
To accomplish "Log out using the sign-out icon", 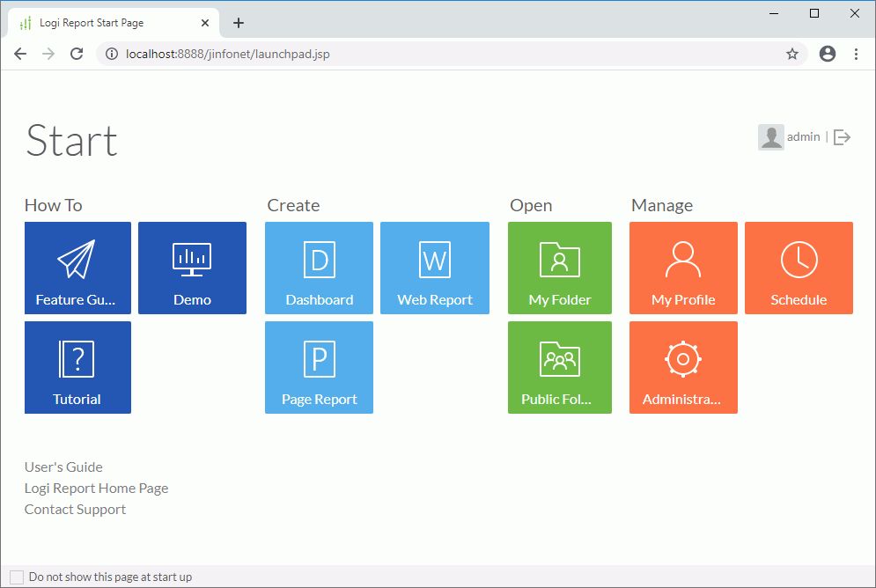I will coord(842,136).
